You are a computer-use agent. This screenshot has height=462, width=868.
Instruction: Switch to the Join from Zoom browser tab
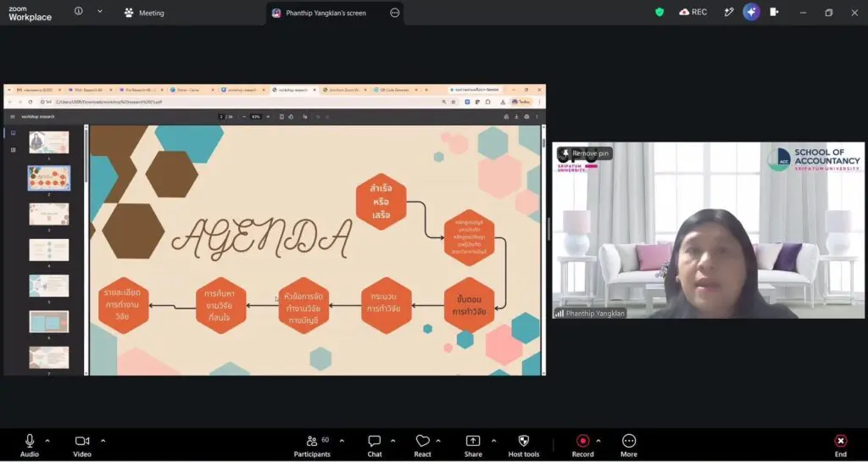point(343,90)
